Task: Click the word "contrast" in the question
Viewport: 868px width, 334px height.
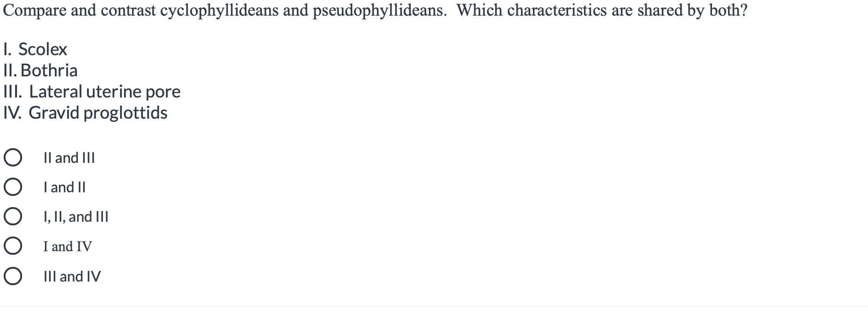Action: tap(128, 11)
